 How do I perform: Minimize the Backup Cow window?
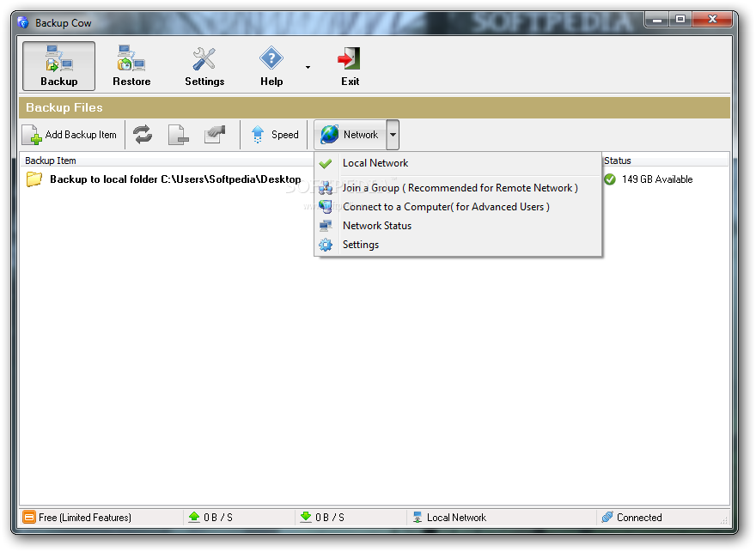pyautogui.click(x=656, y=20)
